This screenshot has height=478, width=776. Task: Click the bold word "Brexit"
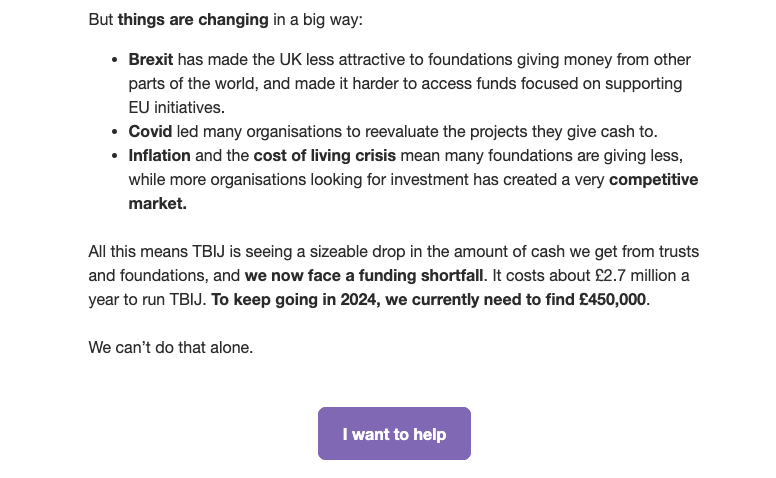151,60
